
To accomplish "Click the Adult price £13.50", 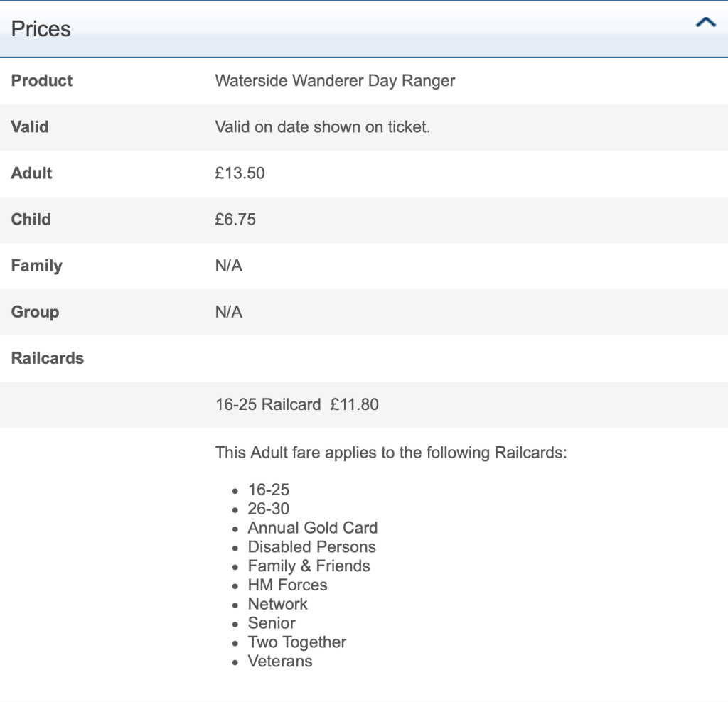I will pyautogui.click(x=240, y=173).
